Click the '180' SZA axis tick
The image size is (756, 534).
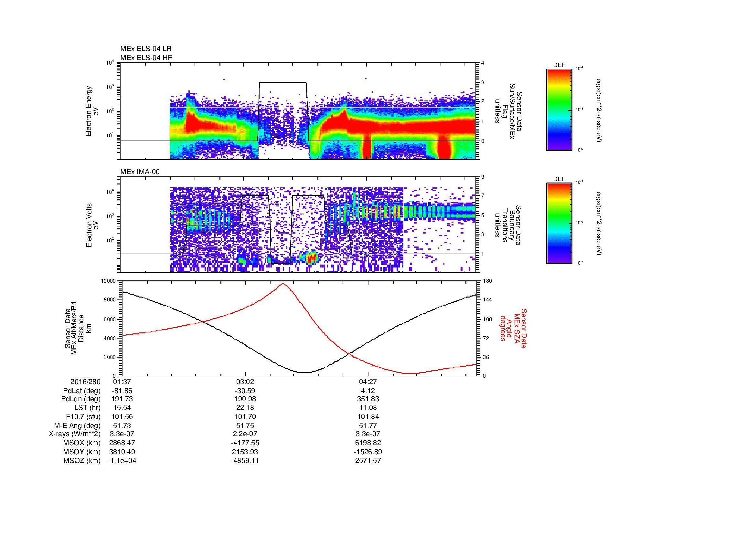click(487, 281)
